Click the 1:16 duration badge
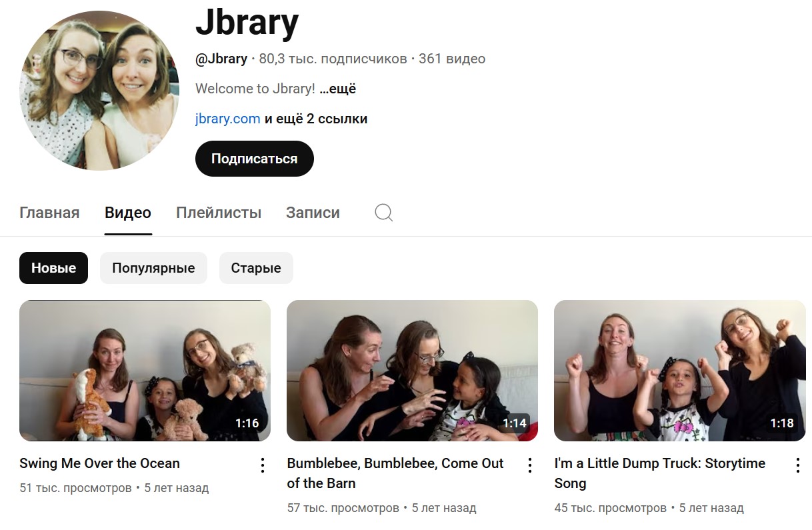The height and width of the screenshot is (530, 812). coord(247,423)
